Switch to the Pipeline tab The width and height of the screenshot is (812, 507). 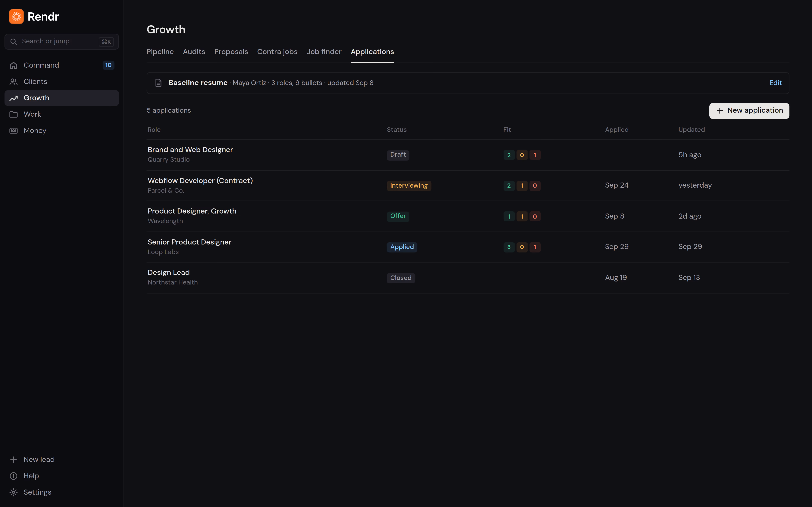pyautogui.click(x=160, y=52)
